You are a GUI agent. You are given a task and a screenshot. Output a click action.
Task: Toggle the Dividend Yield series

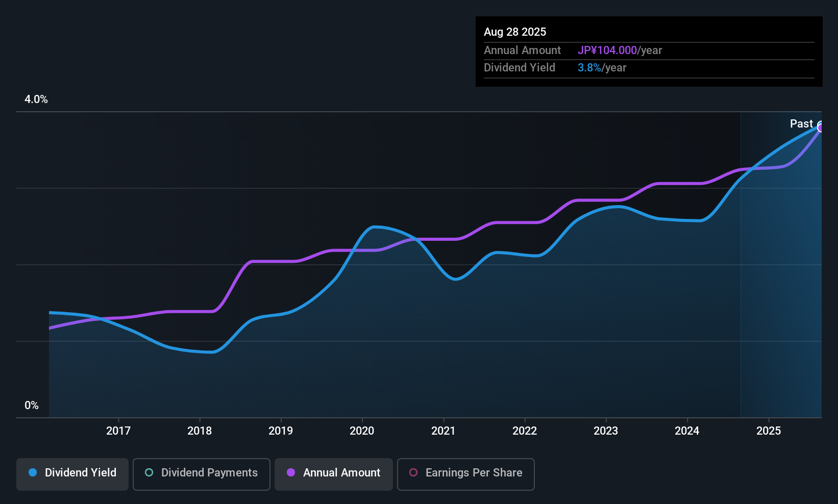click(x=72, y=474)
